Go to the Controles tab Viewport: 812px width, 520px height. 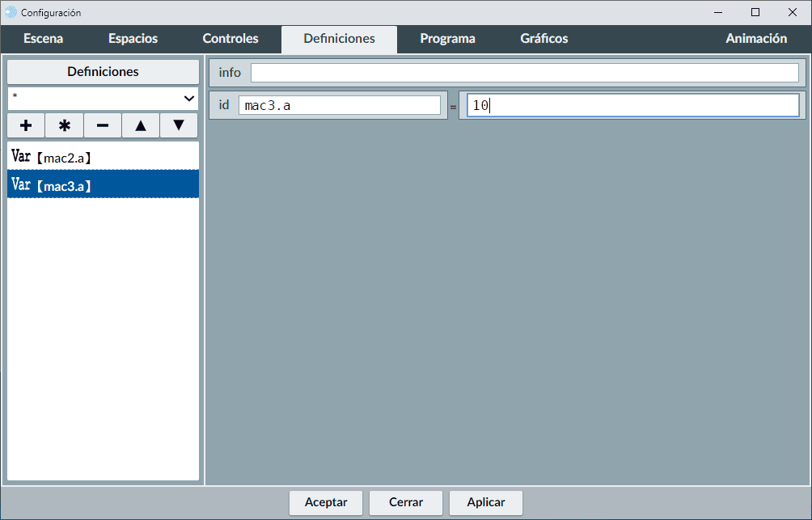[230, 39]
